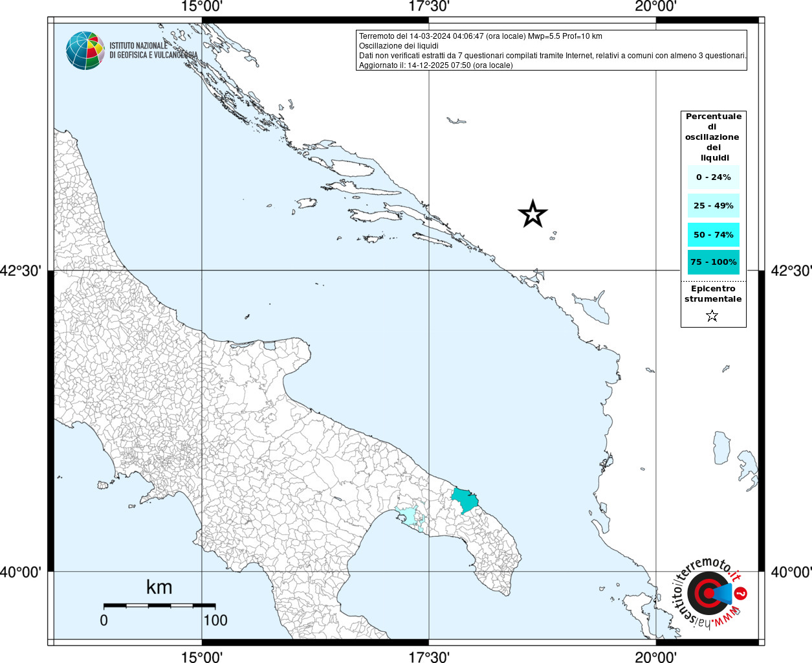The image size is (812, 663).
Task: Click the '100' scale bar value
Action: tap(215, 620)
